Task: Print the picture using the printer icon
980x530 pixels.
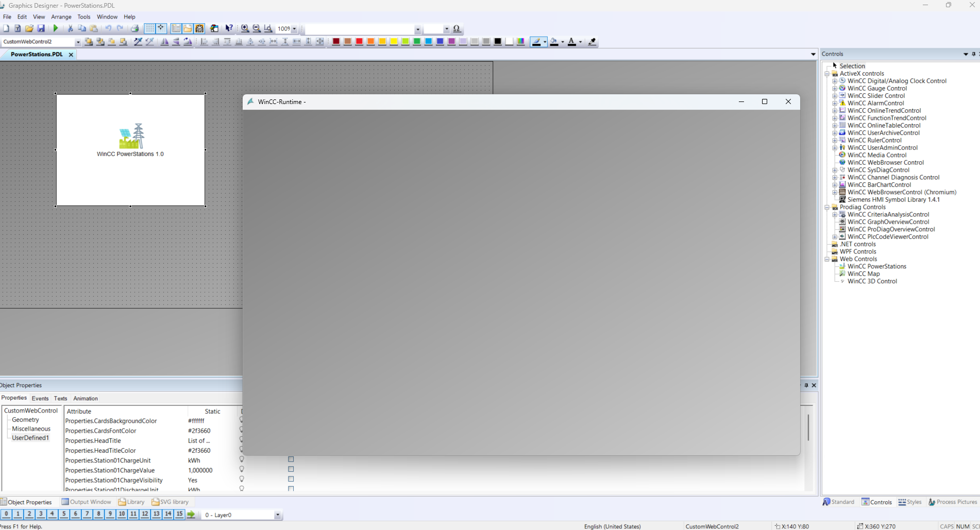Action: (135, 29)
